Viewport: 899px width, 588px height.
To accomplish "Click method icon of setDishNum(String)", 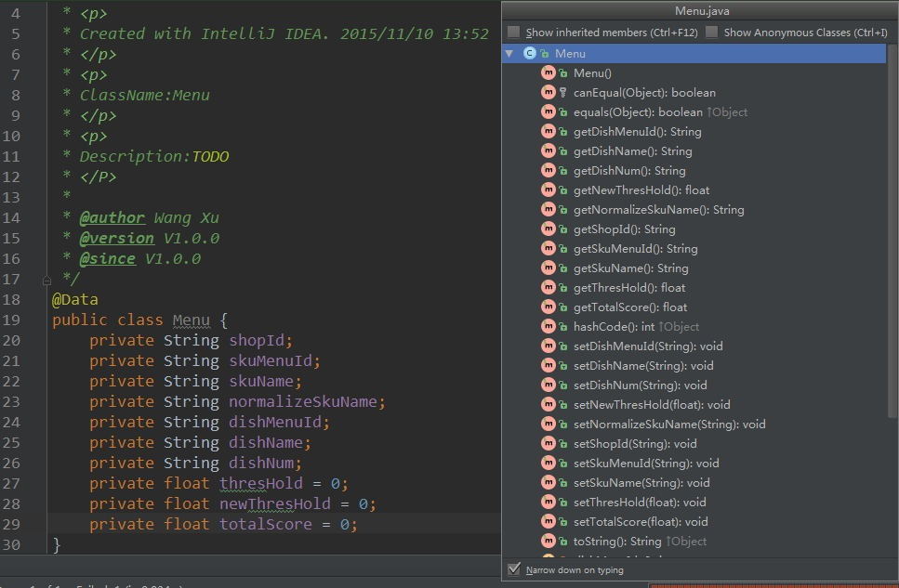I will click(549, 385).
